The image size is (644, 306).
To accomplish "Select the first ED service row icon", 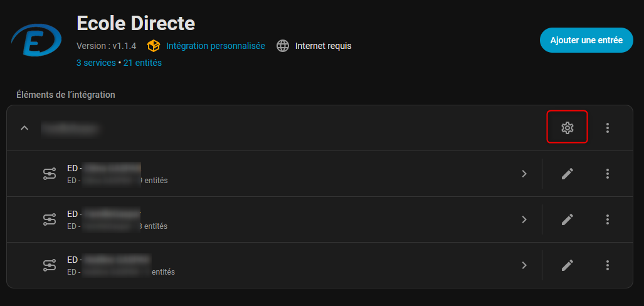I will (x=50, y=174).
